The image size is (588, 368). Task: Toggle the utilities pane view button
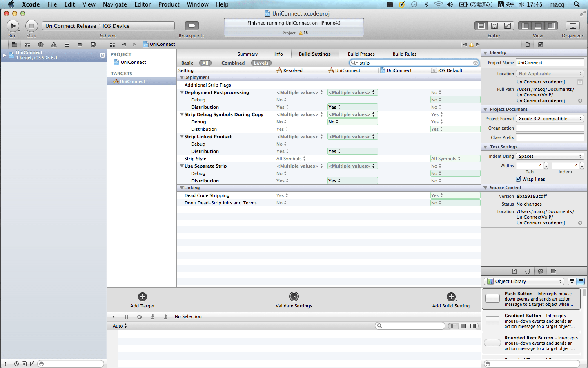pos(551,26)
